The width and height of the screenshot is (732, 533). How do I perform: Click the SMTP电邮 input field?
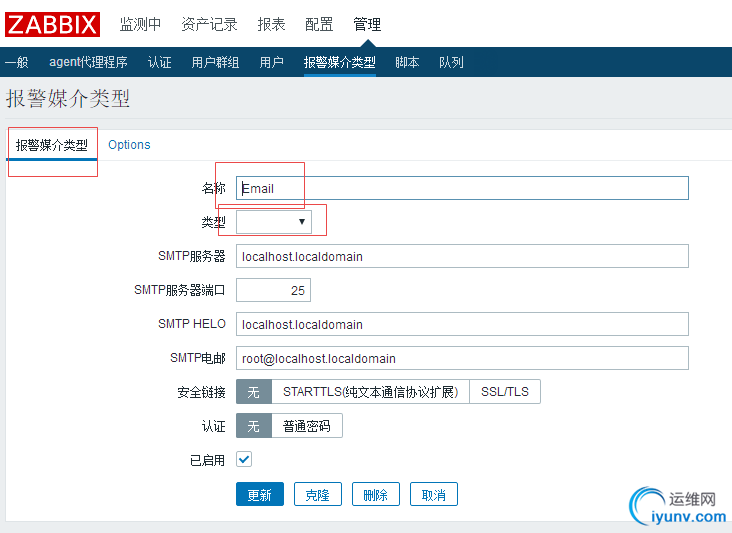coord(462,358)
